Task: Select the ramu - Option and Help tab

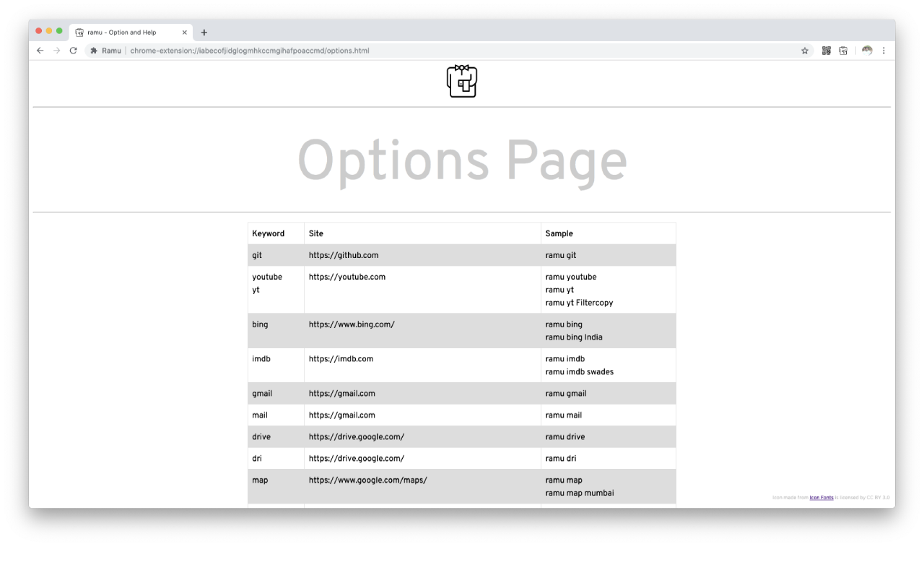Action: coord(131,33)
